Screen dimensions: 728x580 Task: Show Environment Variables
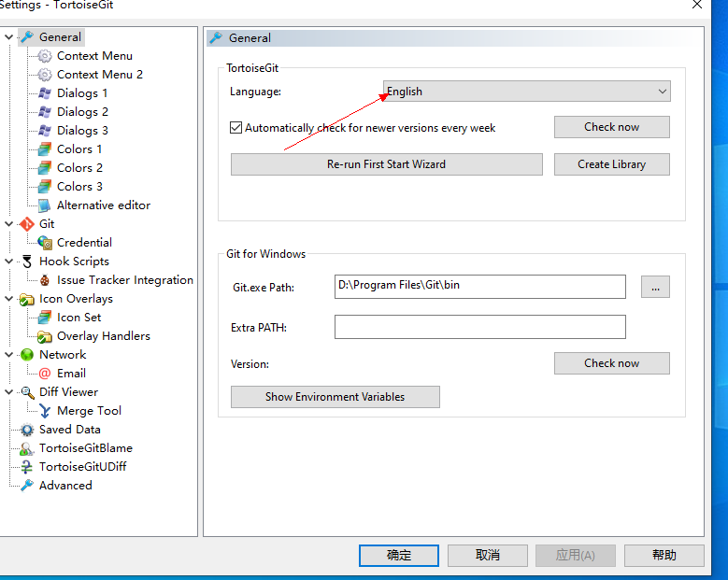(335, 397)
